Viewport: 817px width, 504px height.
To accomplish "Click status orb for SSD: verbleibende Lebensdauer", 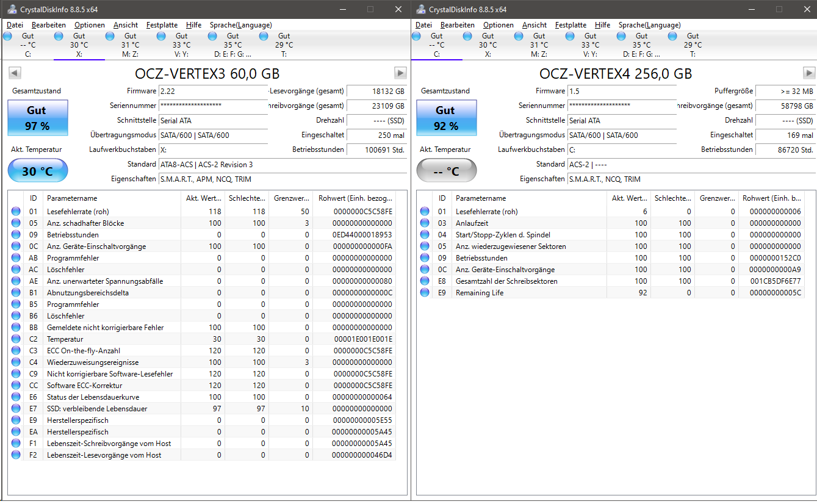I will (x=16, y=409).
